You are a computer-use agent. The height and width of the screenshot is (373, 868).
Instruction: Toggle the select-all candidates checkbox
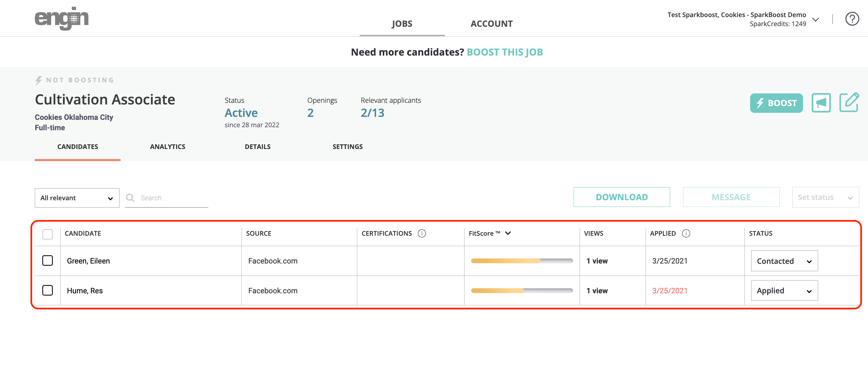point(48,234)
